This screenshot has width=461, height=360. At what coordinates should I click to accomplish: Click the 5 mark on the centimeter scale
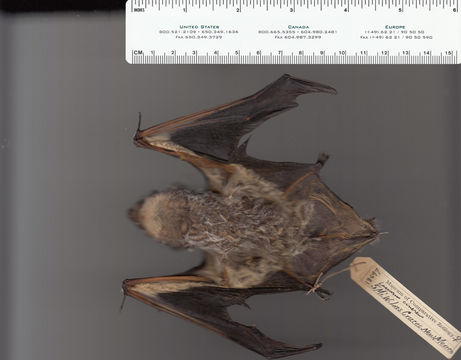tap(236, 53)
